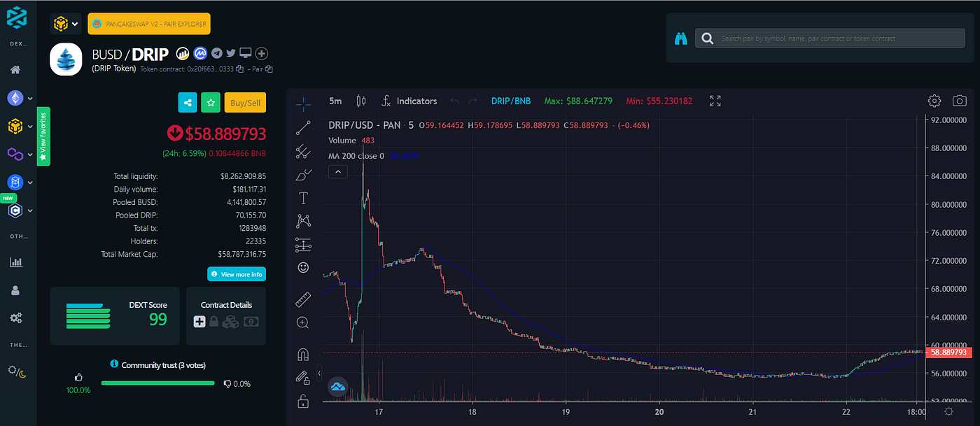The image size is (980, 426).
Task: Toggle magnet mode on chart
Action: 303,354
